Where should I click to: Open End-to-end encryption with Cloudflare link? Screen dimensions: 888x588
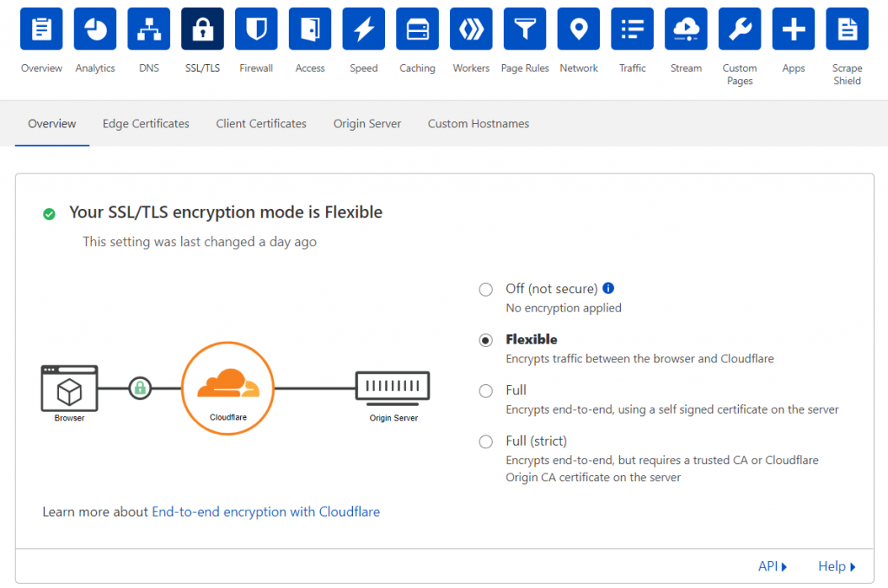click(x=265, y=512)
